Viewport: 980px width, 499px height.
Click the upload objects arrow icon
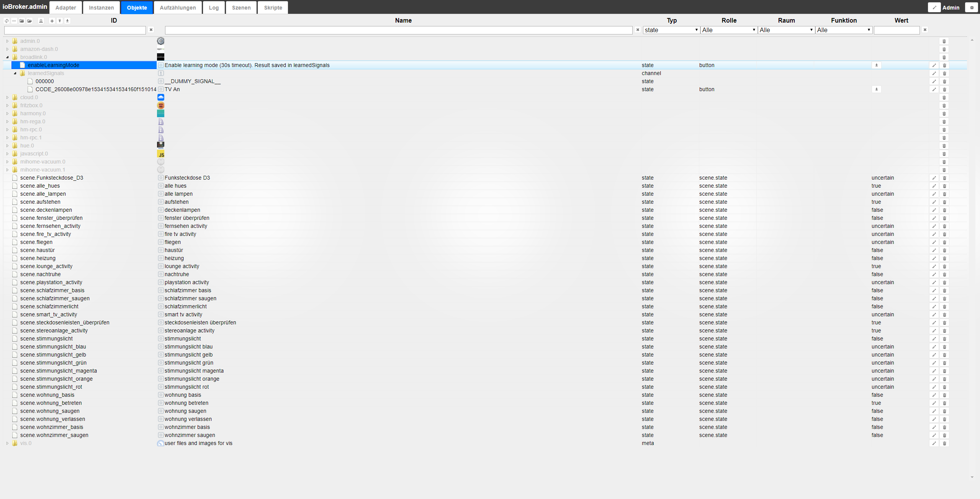pyautogui.click(x=60, y=21)
